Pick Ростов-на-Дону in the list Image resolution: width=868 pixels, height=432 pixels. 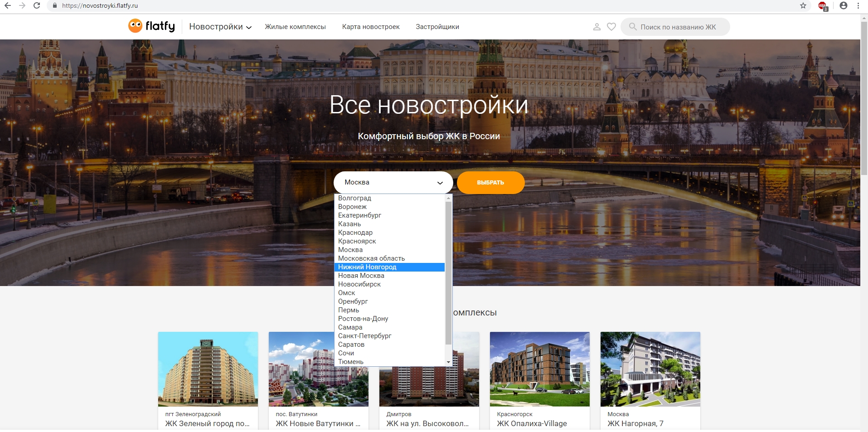390,319
